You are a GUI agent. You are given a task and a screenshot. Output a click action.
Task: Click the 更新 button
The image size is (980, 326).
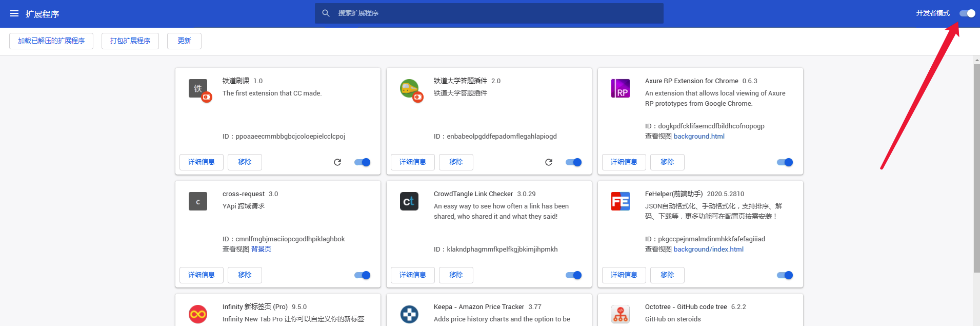coord(184,41)
